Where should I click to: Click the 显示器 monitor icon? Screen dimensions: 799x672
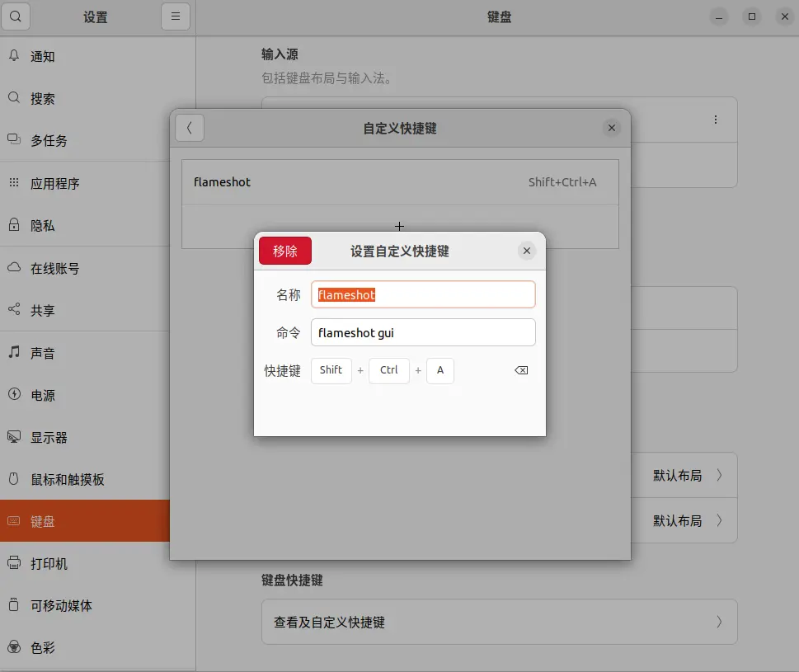pyautogui.click(x=14, y=437)
